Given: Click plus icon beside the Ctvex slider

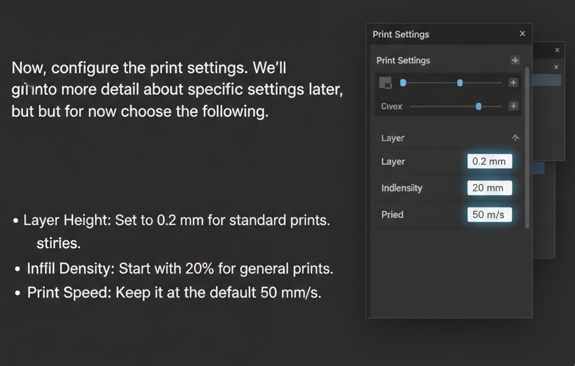Looking at the screenshot, I should [513, 106].
